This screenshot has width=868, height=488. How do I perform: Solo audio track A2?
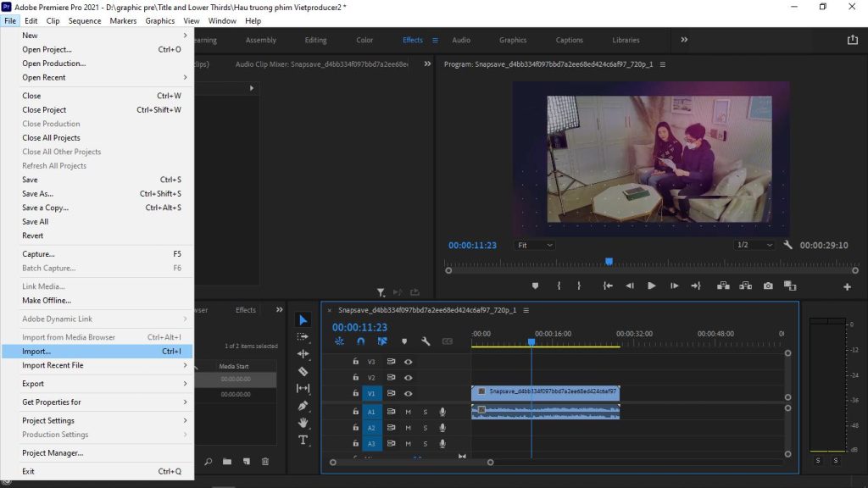[x=426, y=428]
